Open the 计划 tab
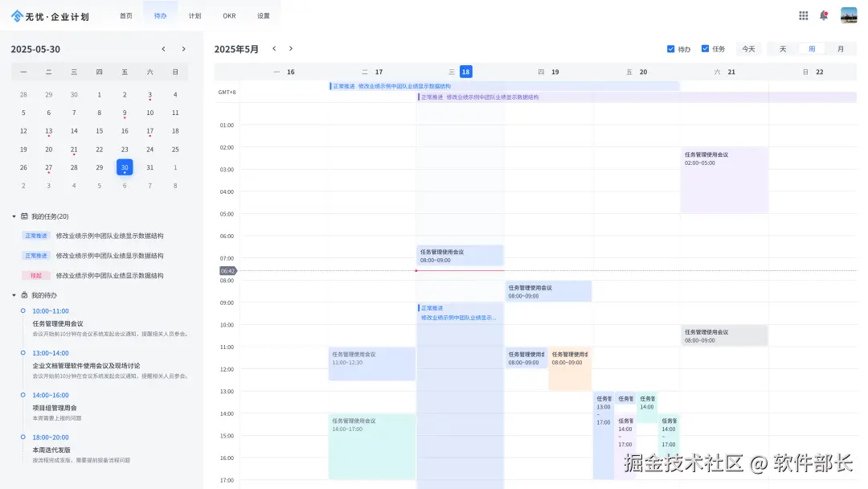 pos(194,16)
